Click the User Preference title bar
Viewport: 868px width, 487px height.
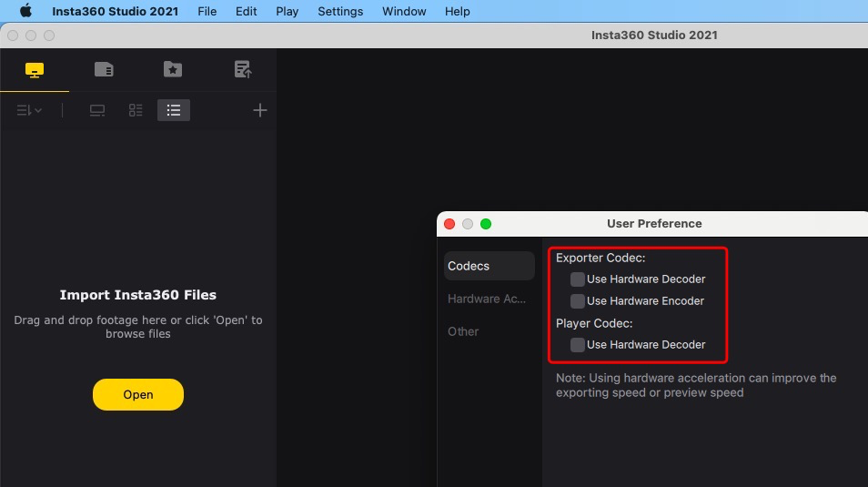[x=654, y=224]
